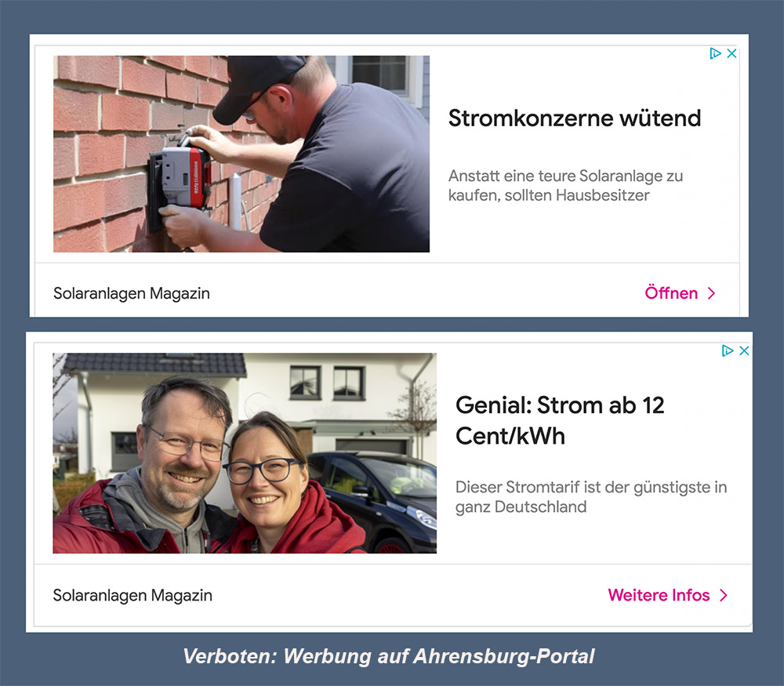The image size is (784, 686).
Task: Click the Dieser Stromtarif ist der günstigste text
Action: pos(591,497)
